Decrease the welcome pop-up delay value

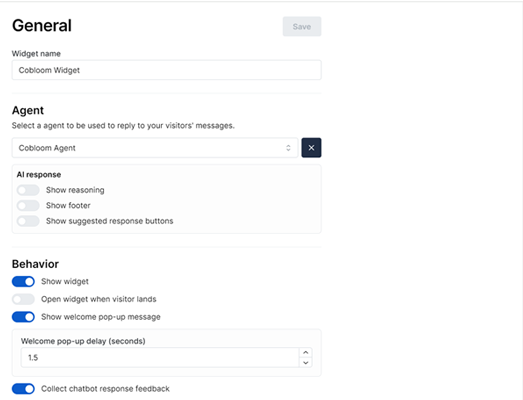point(306,363)
